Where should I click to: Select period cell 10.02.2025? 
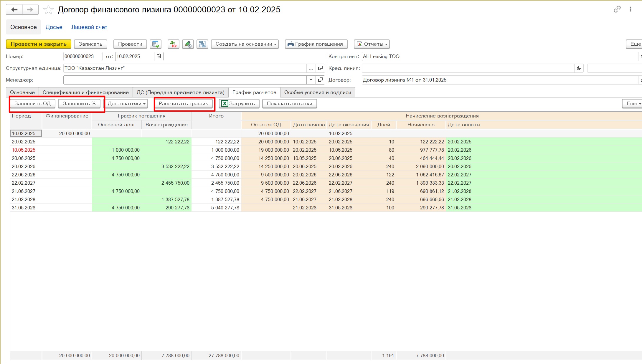click(x=26, y=133)
